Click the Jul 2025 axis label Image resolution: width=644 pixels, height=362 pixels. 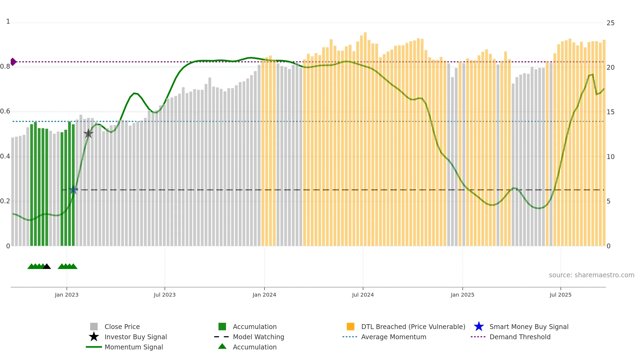(561, 295)
